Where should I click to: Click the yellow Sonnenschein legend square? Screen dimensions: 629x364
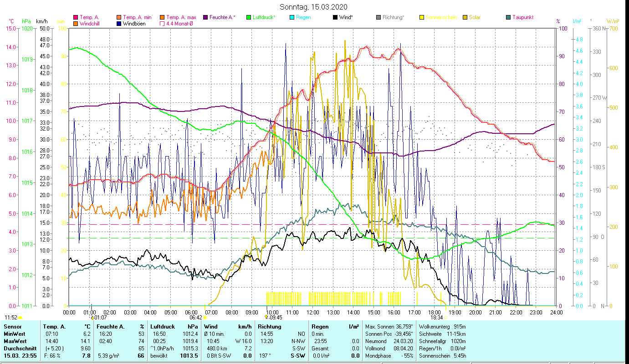[x=422, y=17]
